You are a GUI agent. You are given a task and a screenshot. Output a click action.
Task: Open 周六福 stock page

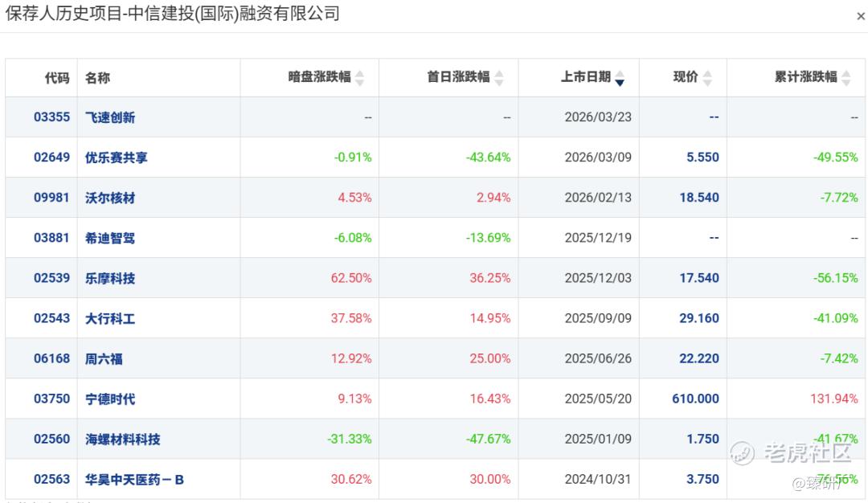[104, 359]
